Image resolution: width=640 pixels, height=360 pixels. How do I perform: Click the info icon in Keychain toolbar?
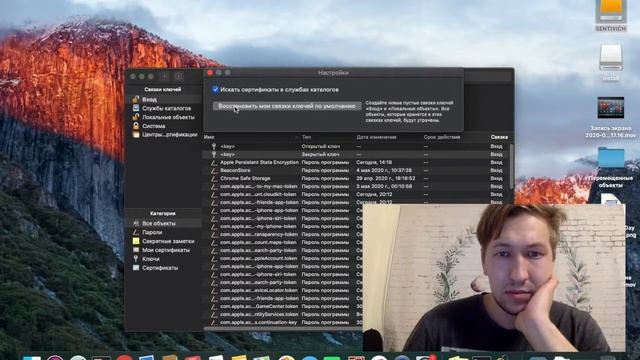178,76
